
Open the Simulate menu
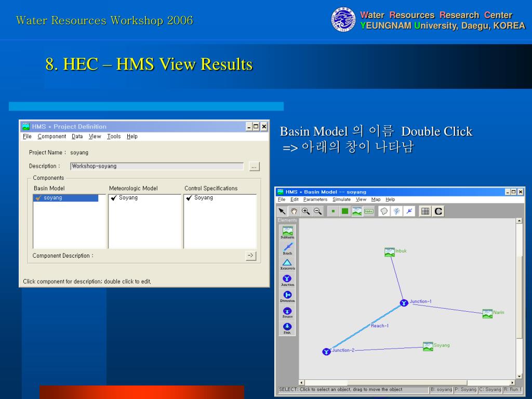pos(341,199)
